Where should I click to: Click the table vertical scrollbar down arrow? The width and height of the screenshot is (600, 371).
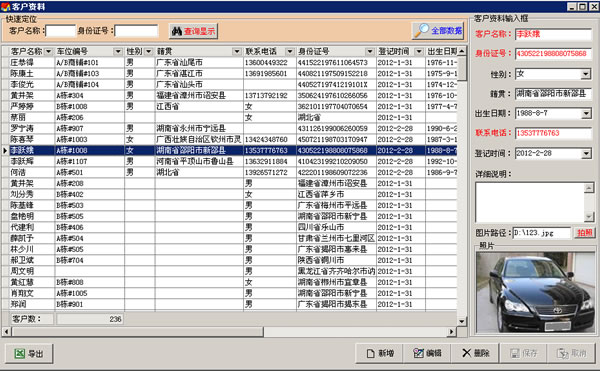click(462, 321)
